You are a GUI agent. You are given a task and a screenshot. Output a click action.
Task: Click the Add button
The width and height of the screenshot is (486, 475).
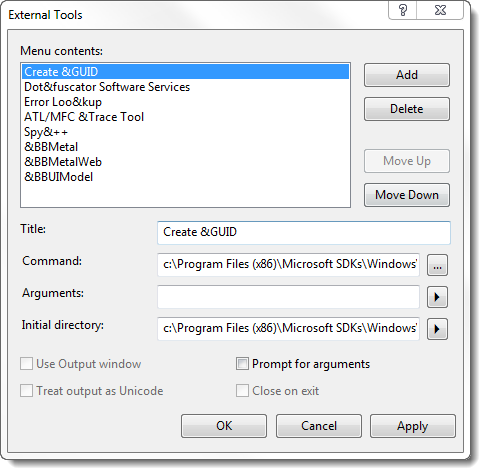click(407, 75)
